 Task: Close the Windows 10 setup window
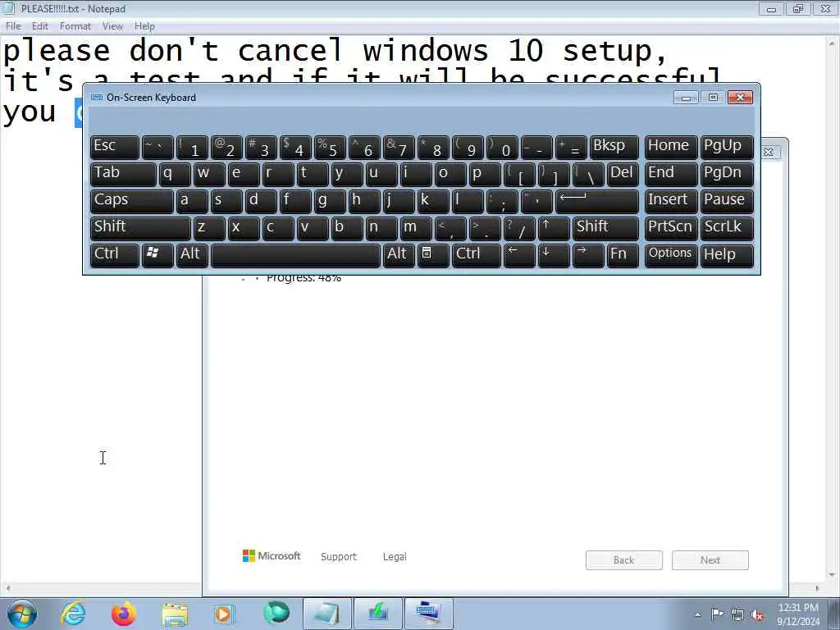tap(768, 152)
